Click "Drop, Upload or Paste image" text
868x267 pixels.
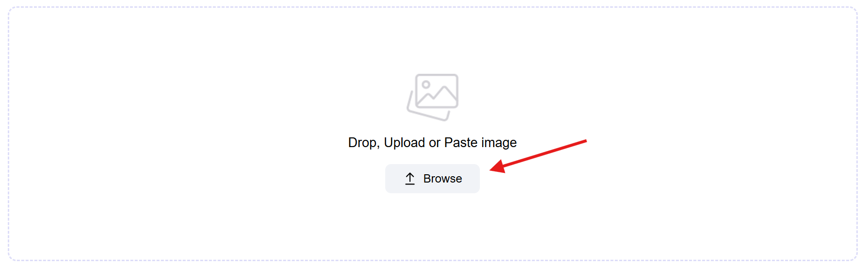432,143
